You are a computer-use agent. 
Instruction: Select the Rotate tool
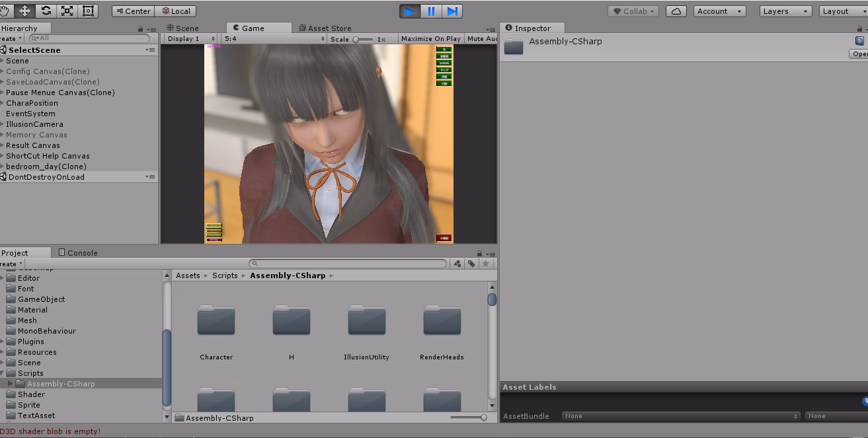point(46,11)
